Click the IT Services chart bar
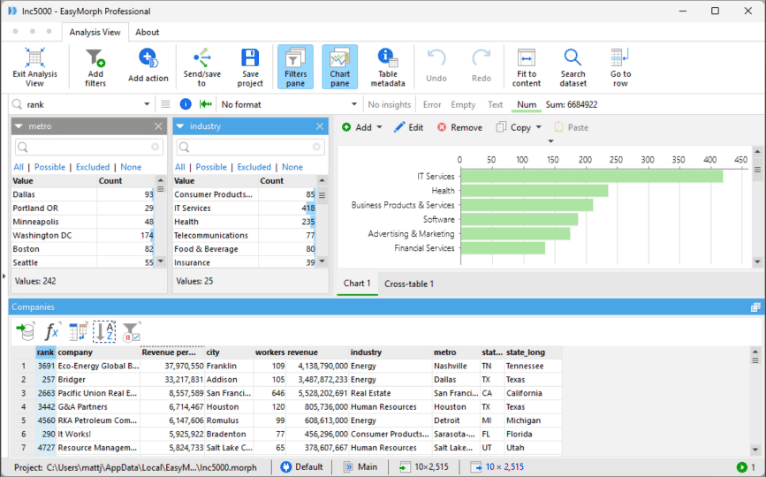The width and height of the screenshot is (766, 477). pos(592,176)
